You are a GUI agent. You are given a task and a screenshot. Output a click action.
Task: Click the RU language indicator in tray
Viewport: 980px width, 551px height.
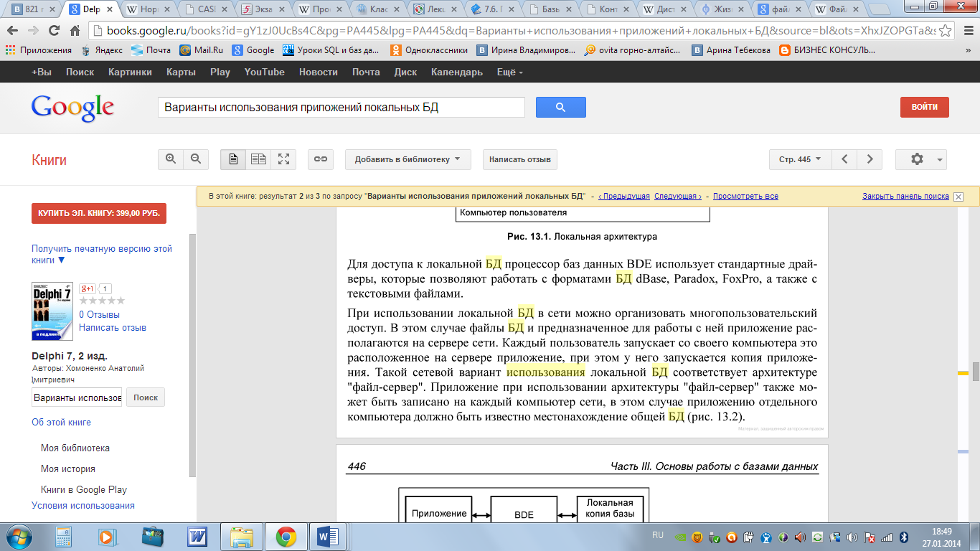[658, 535]
